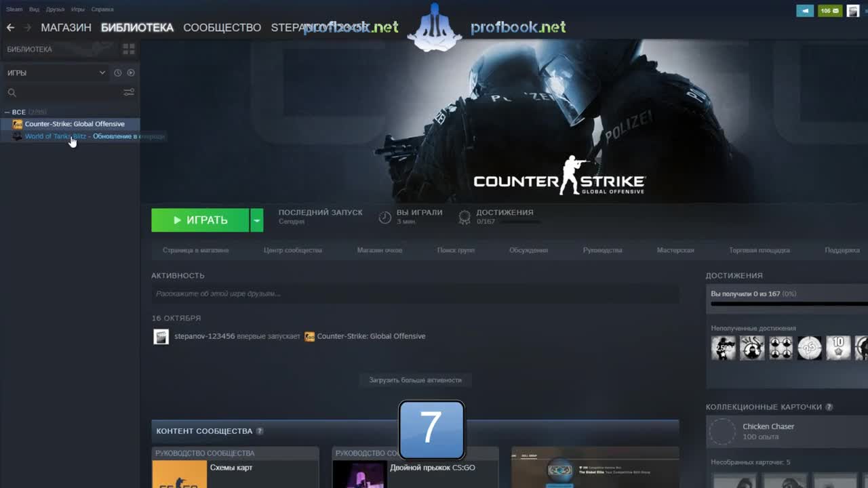This screenshot has width=868, height=488.
Task: Go to the СООБЩЕСТВО tab
Action: [x=222, y=28]
